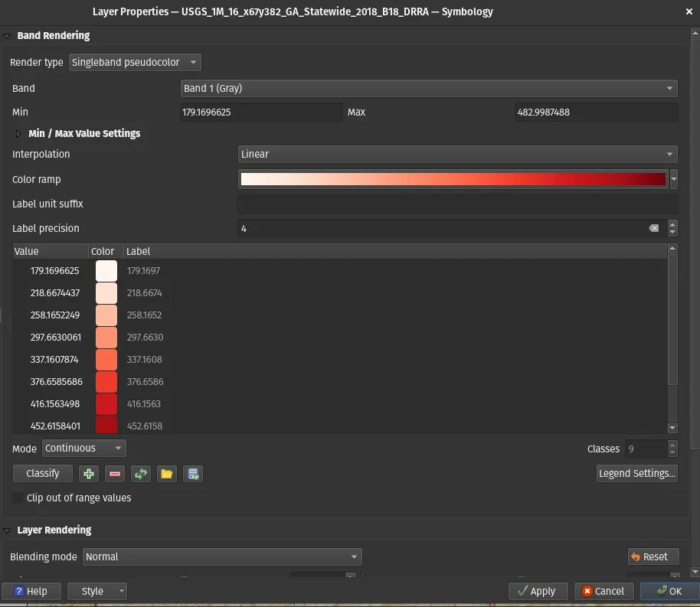
Task: Open the Interpolation dropdown
Action: (457, 154)
